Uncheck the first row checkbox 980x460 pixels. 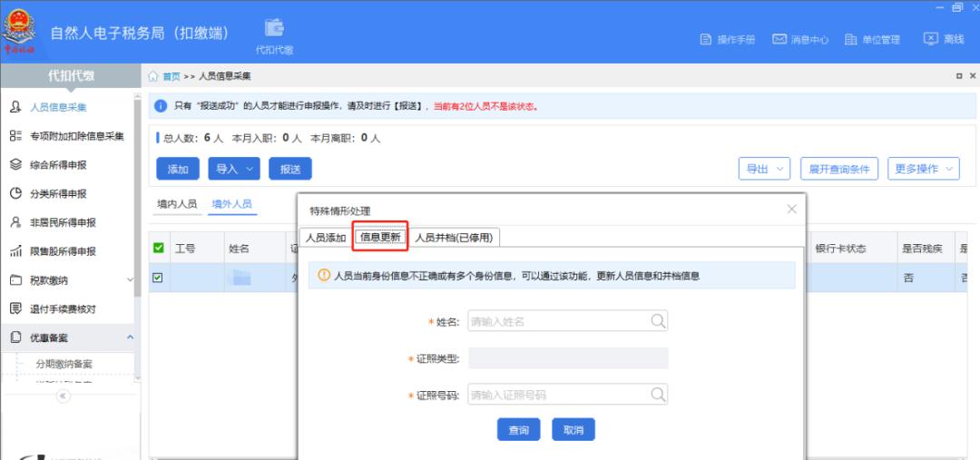click(157, 278)
